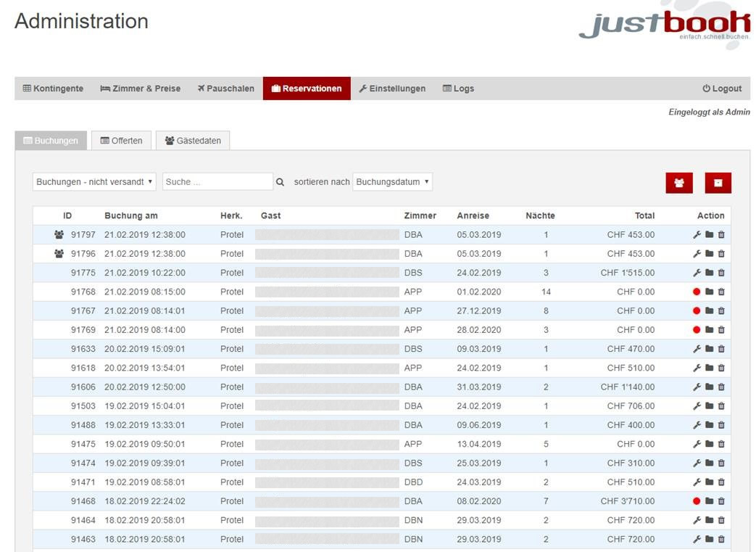Screen dimensions: 756x552
Task: Click the group icon beside ID 91797
Action: (x=59, y=235)
